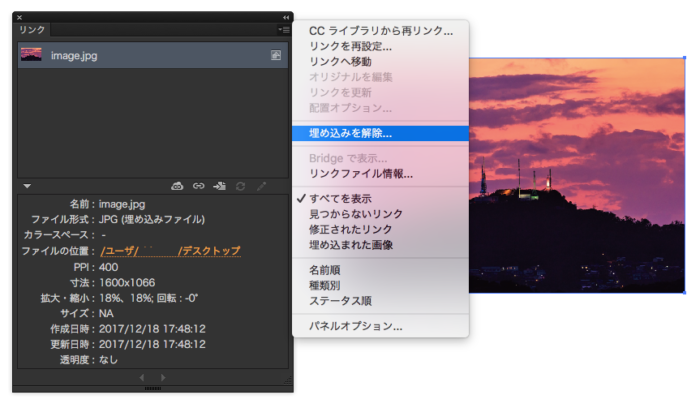
Task: Click the image.jpg thumbnail in the list
Action: 31,55
